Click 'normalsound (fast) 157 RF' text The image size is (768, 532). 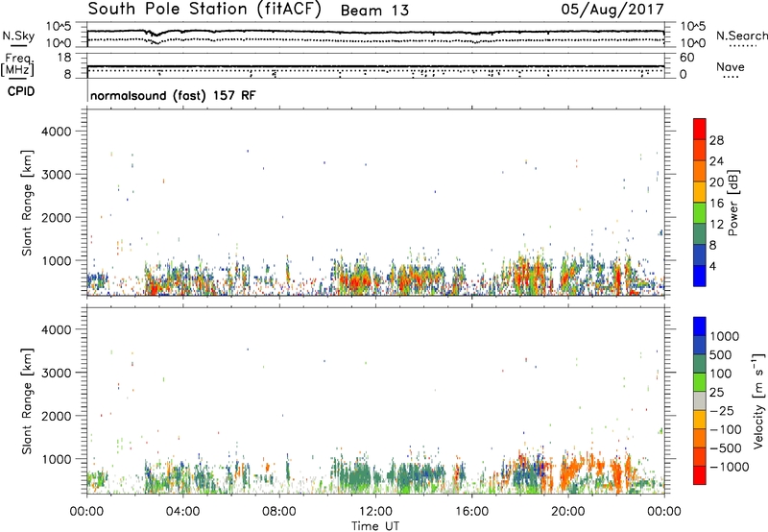pyautogui.click(x=173, y=95)
